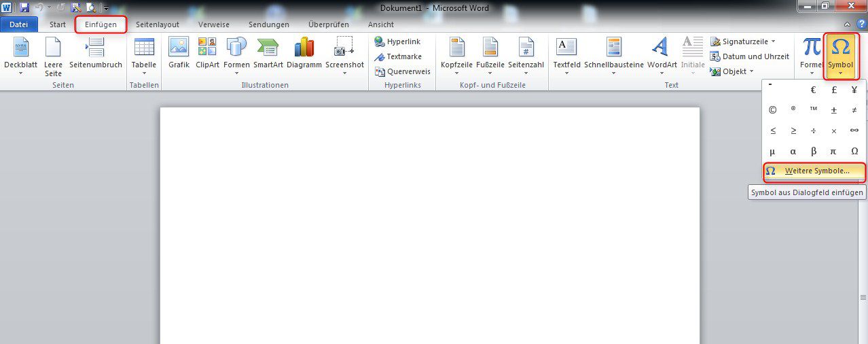Insert the infinity symbol
Screen dimensions: 868x344
854,131
